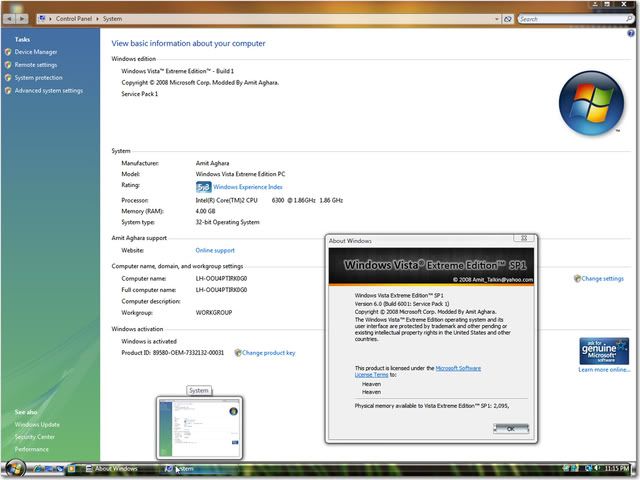Click the shield icon beside Change settings

577,278
